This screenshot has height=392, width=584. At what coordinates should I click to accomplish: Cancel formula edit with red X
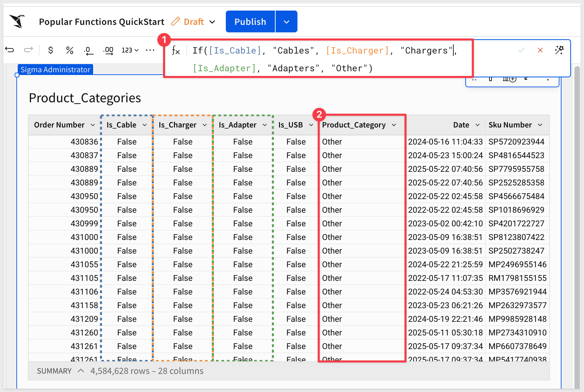click(540, 50)
